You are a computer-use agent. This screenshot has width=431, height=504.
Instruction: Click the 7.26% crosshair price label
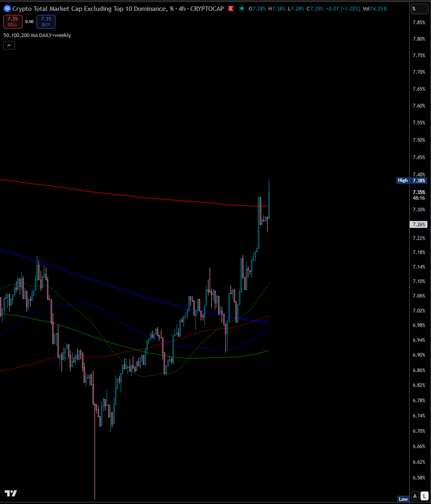pyautogui.click(x=419, y=225)
